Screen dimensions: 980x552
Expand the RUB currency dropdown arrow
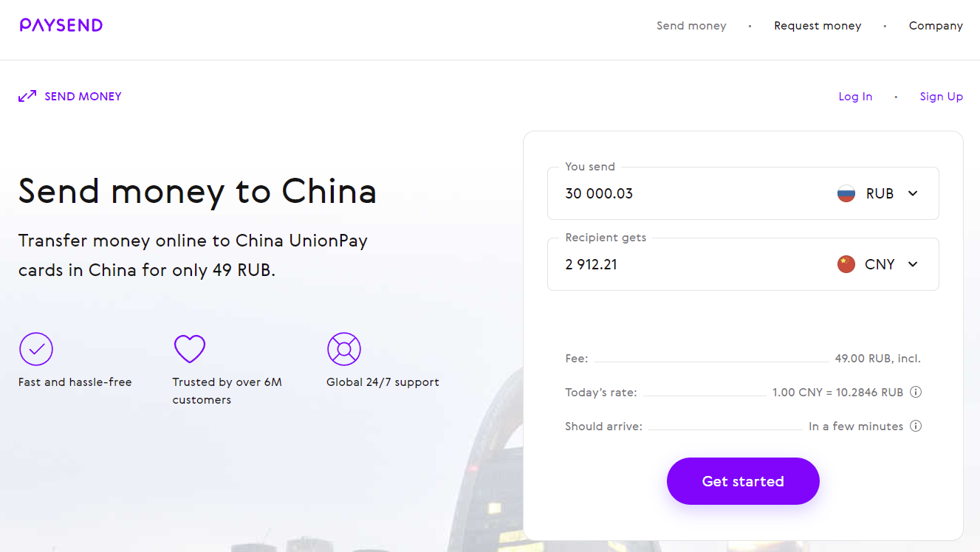pos(913,194)
